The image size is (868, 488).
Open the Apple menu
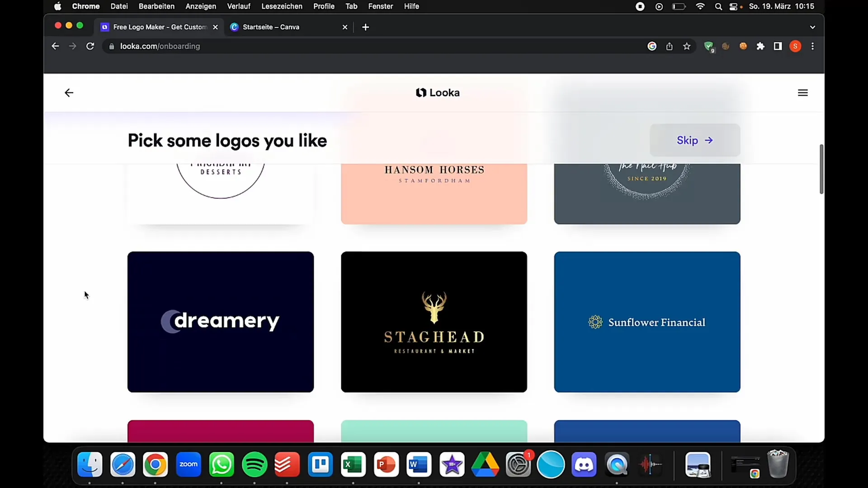[x=57, y=6]
